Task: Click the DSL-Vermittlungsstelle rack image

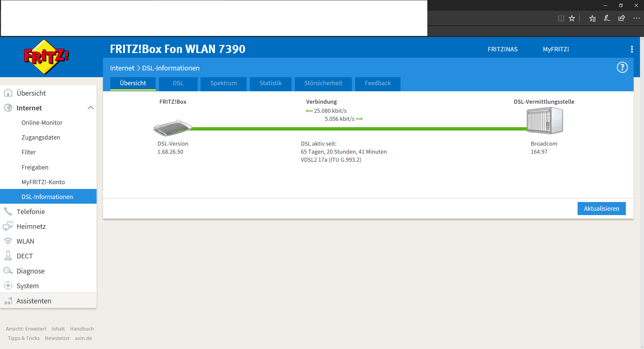Action: (x=545, y=120)
